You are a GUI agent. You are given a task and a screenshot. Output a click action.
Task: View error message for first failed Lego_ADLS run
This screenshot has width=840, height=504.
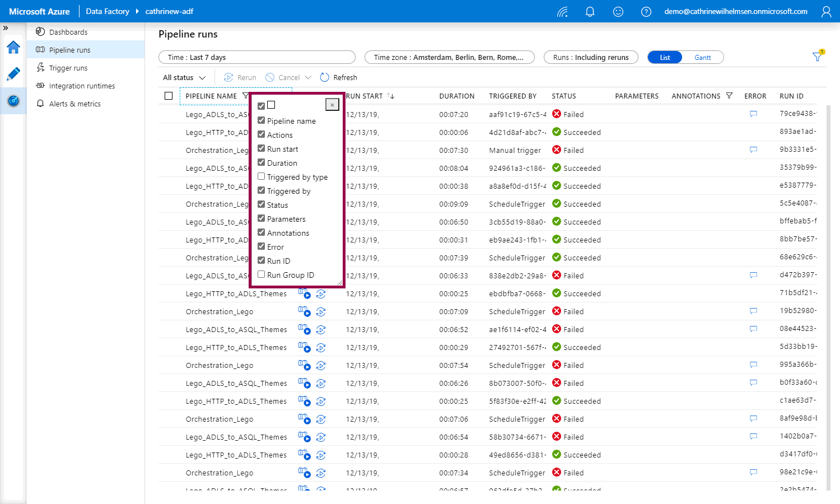coord(753,114)
